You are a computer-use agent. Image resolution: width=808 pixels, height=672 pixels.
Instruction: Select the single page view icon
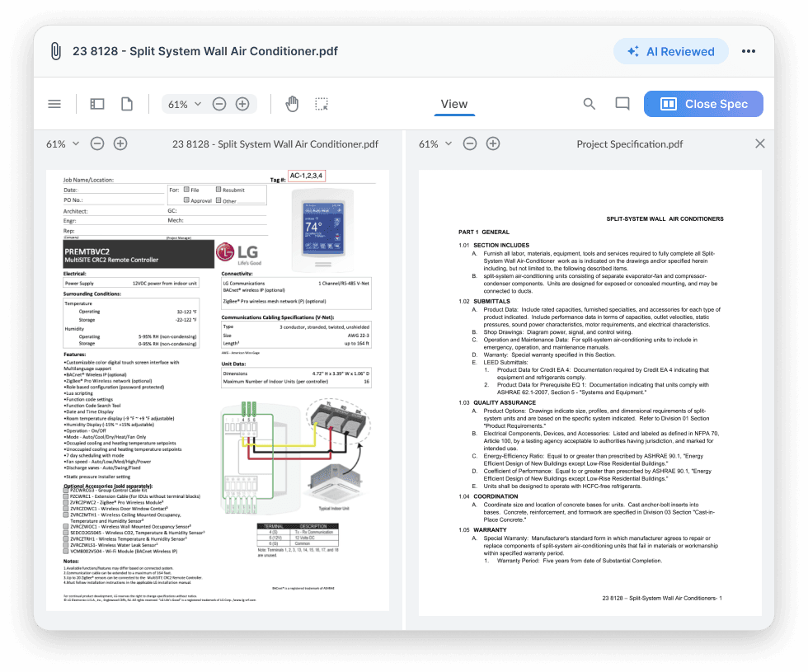pyautogui.click(x=126, y=103)
